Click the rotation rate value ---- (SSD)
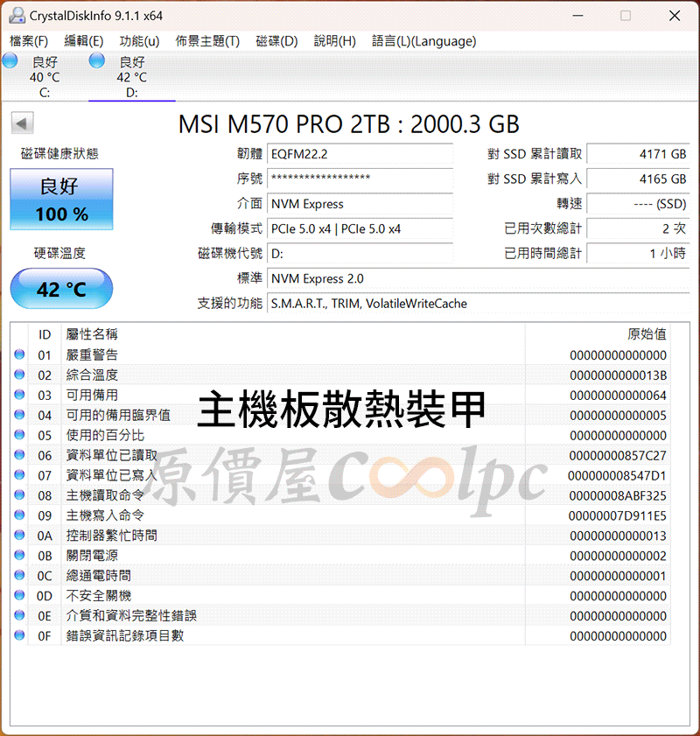This screenshot has width=700, height=736. click(638, 204)
